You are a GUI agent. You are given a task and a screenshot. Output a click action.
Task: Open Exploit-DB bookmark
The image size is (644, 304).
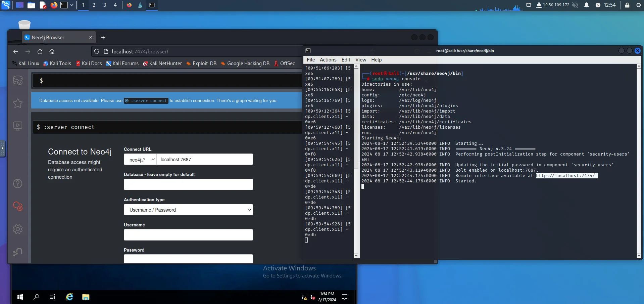(201, 63)
